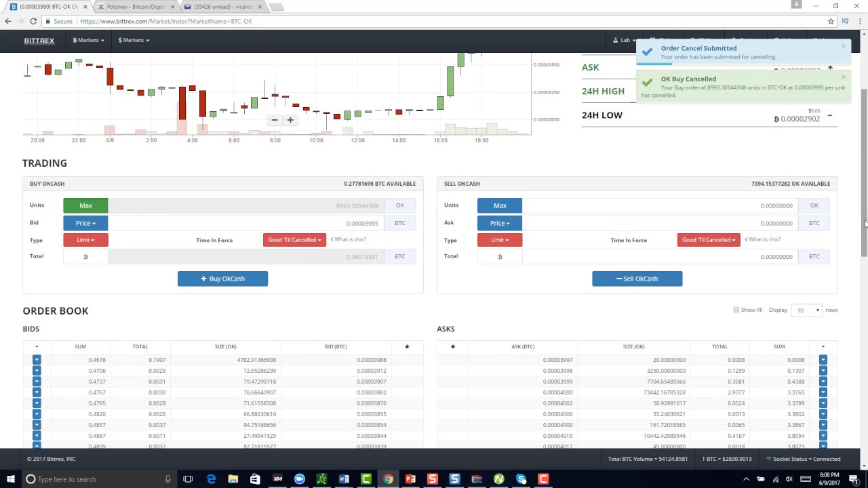The image size is (868, 488).
Task: Toggle the Show All checkbox
Action: point(736,310)
